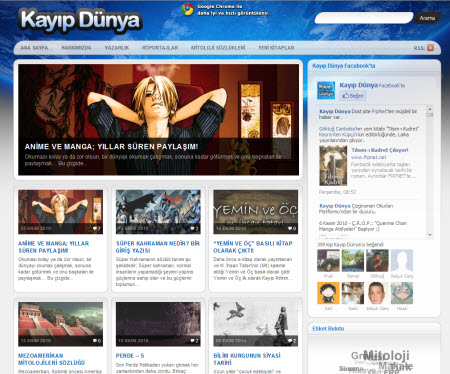Viewport: 450px width, 374px height.
Task: Open the RSS feed icon
Action: coord(431,48)
